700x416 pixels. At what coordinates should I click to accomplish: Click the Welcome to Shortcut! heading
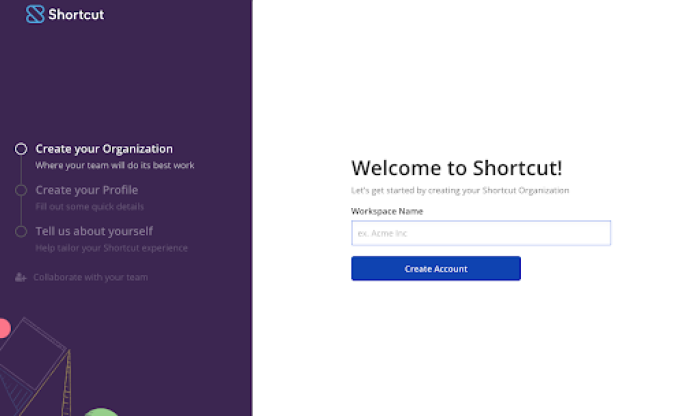[x=457, y=168]
